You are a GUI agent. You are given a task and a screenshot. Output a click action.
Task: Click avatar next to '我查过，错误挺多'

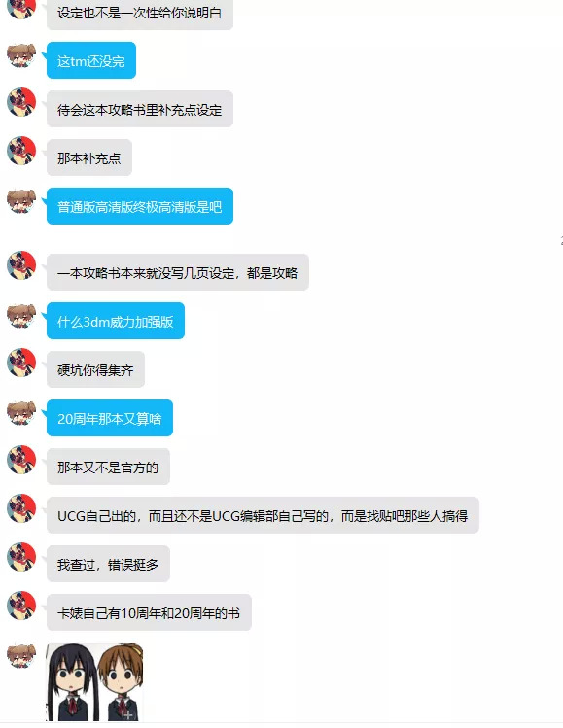click(x=21, y=557)
